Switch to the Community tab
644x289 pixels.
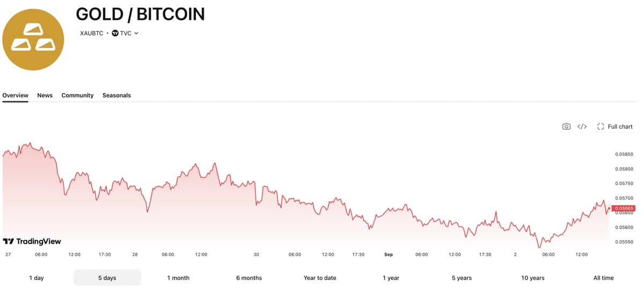tap(77, 96)
